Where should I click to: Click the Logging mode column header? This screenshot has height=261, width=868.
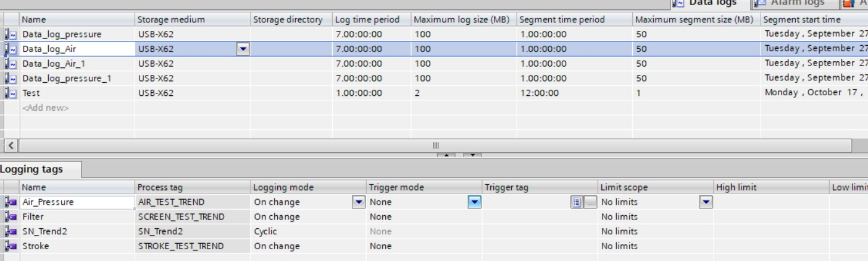308,187
